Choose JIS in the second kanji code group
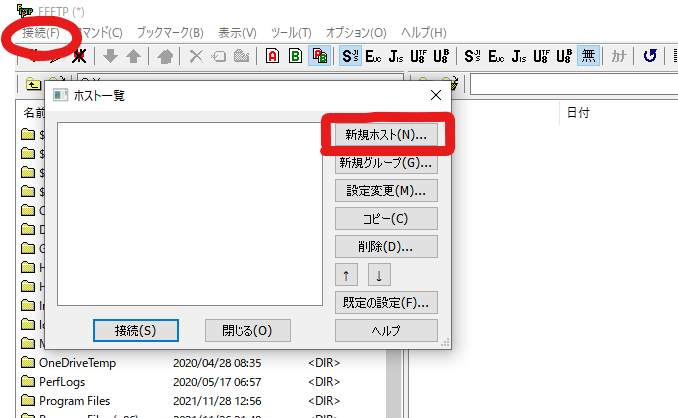The height and width of the screenshot is (418, 678). tap(518, 56)
